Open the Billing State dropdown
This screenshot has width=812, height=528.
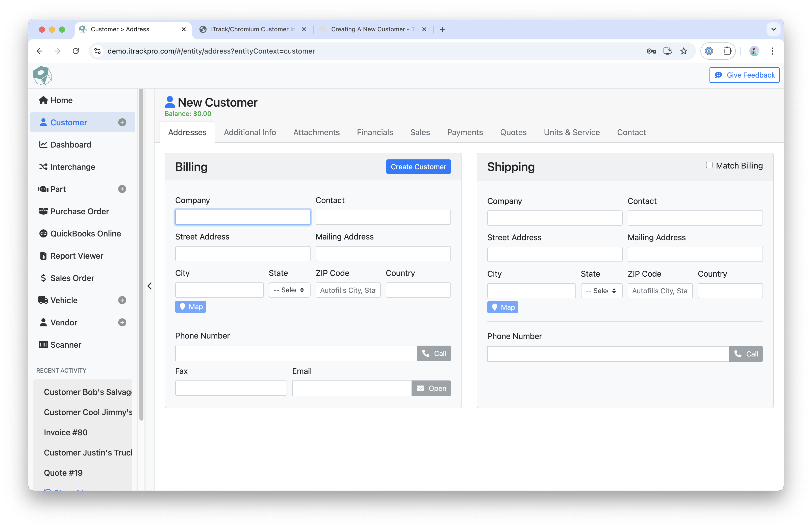click(289, 290)
